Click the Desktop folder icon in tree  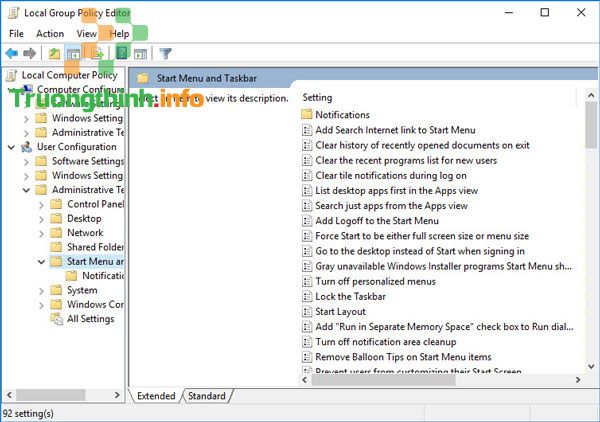click(x=56, y=218)
